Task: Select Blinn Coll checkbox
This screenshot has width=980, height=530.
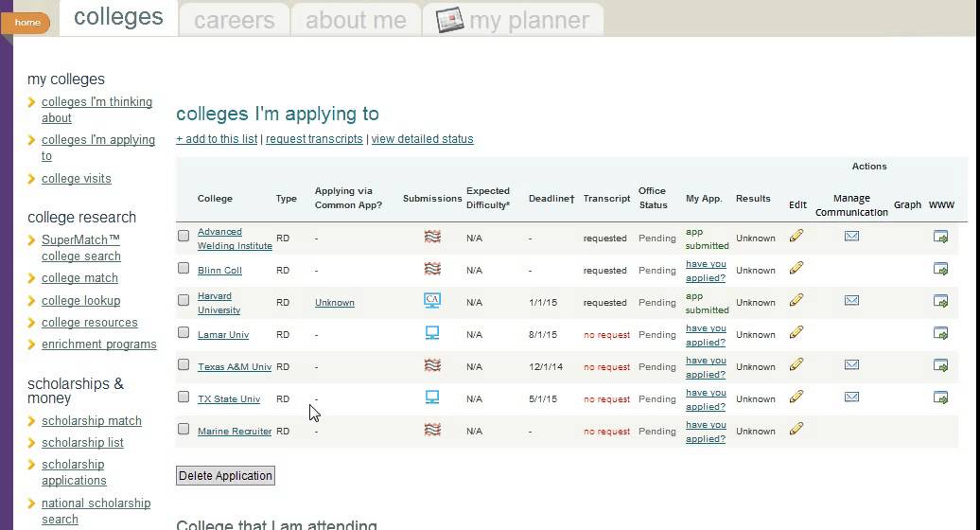Action: (x=184, y=268)
